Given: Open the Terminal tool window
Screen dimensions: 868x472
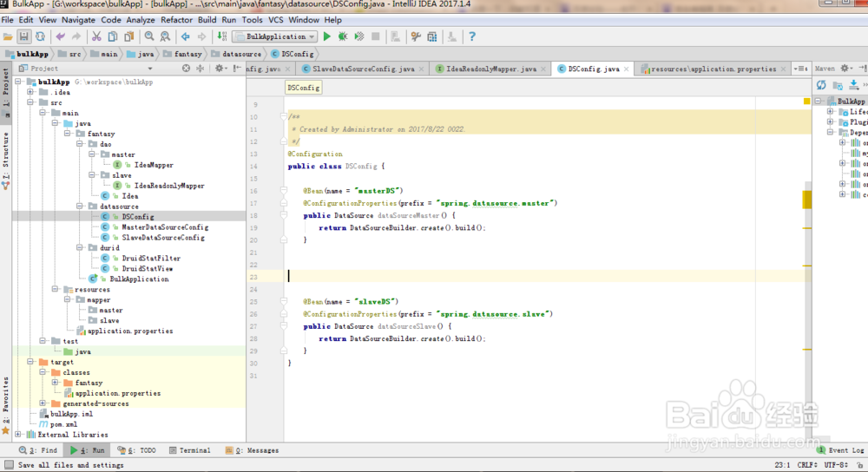Looking at the screenshot, I should 189,450.
